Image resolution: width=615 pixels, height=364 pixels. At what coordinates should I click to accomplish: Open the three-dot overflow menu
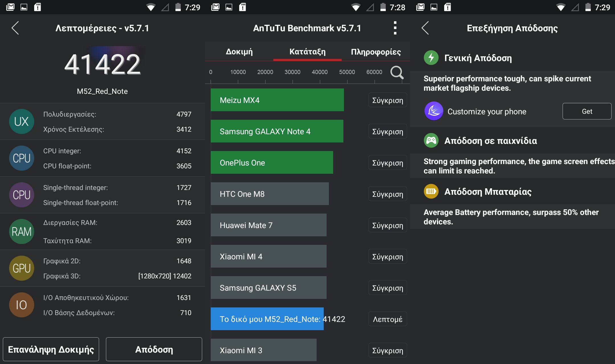[395, 28]
